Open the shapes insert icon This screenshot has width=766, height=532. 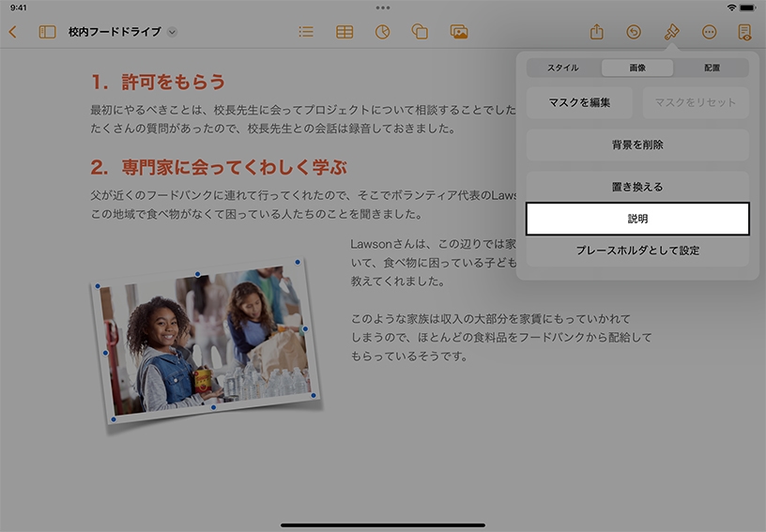(420, 32)
